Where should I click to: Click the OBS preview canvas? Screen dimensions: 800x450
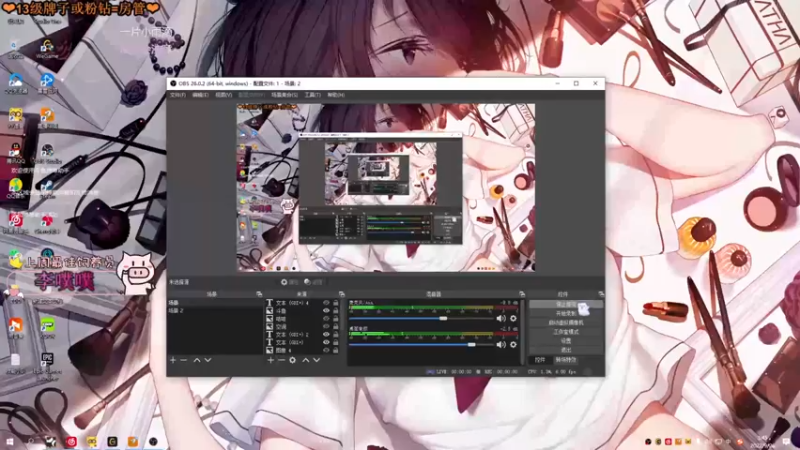point(386,187)
